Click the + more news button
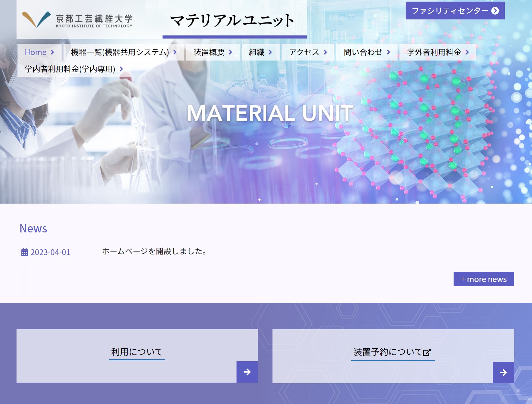This screenshot has width=532, height=404. click(x=484, y=279)
